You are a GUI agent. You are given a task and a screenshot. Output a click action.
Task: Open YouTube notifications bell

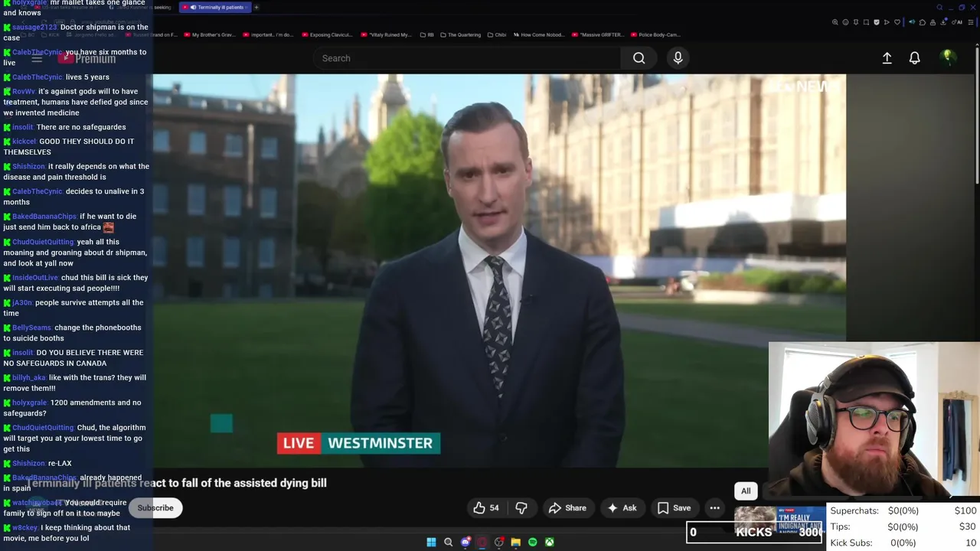click(914, 58)
